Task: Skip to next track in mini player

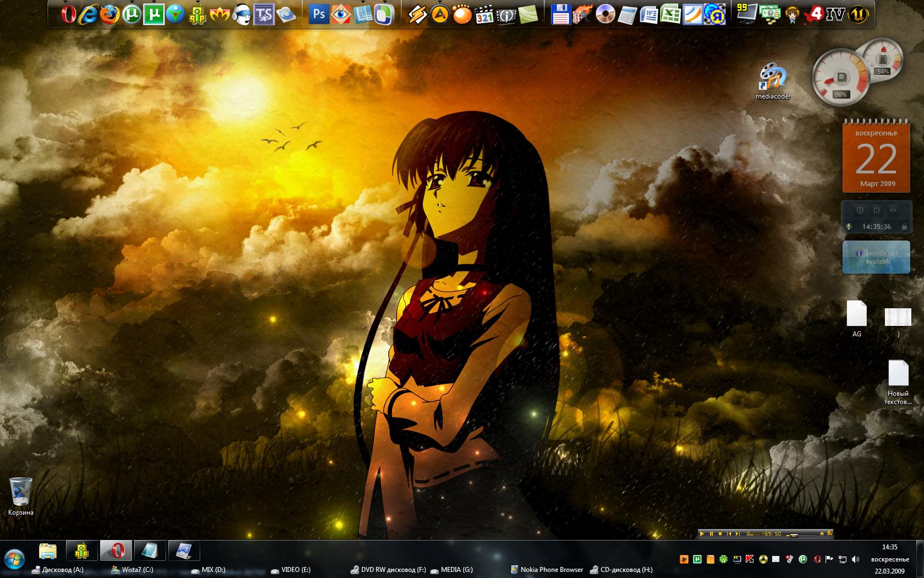Action: 738,534
